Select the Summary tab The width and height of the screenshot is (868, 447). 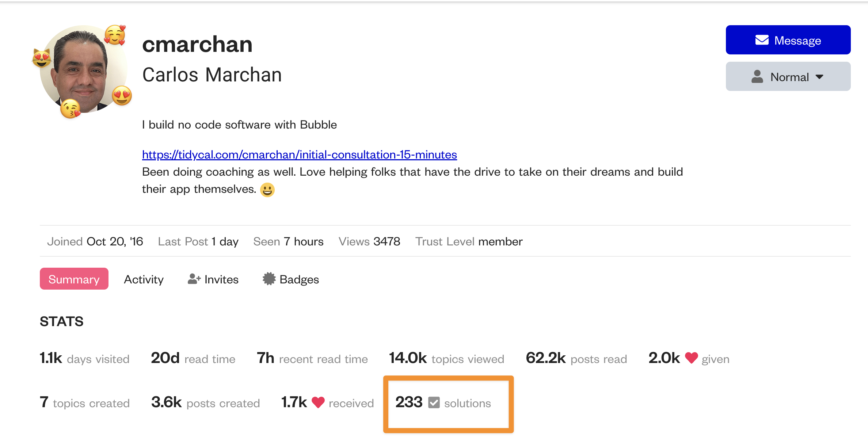74,279
